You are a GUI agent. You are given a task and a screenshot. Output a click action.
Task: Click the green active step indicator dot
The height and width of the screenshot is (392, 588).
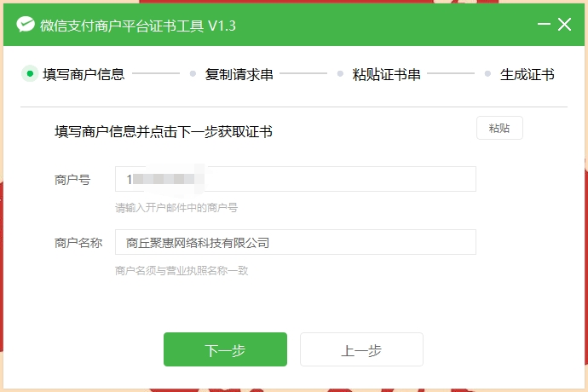[30, 73]
